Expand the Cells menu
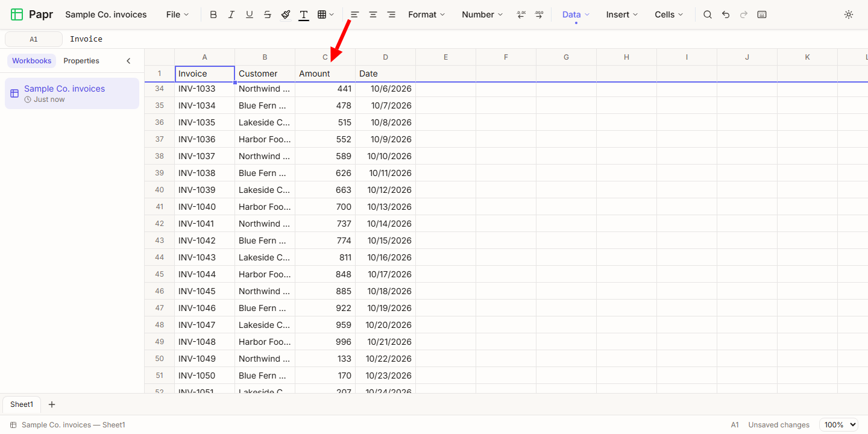 click(x=669, y=14)
